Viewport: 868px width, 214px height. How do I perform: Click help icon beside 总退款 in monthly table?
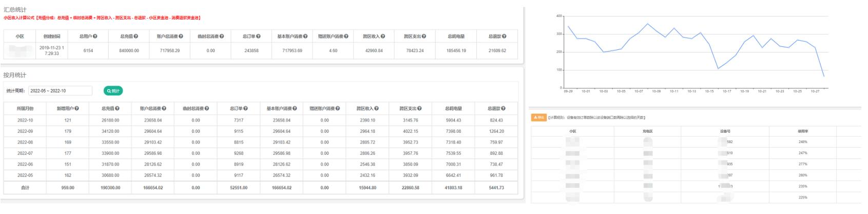504,109
